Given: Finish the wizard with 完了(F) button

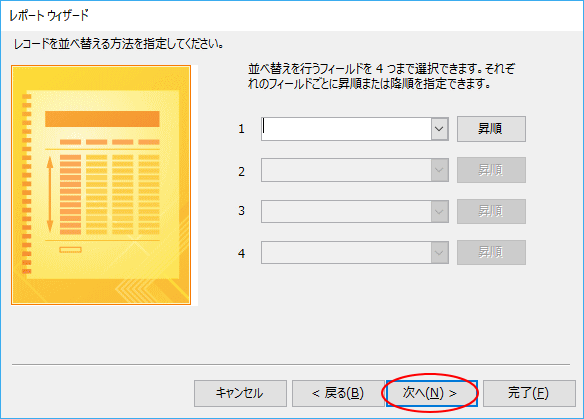Looking at the screenshot, I should click(529, 393).
